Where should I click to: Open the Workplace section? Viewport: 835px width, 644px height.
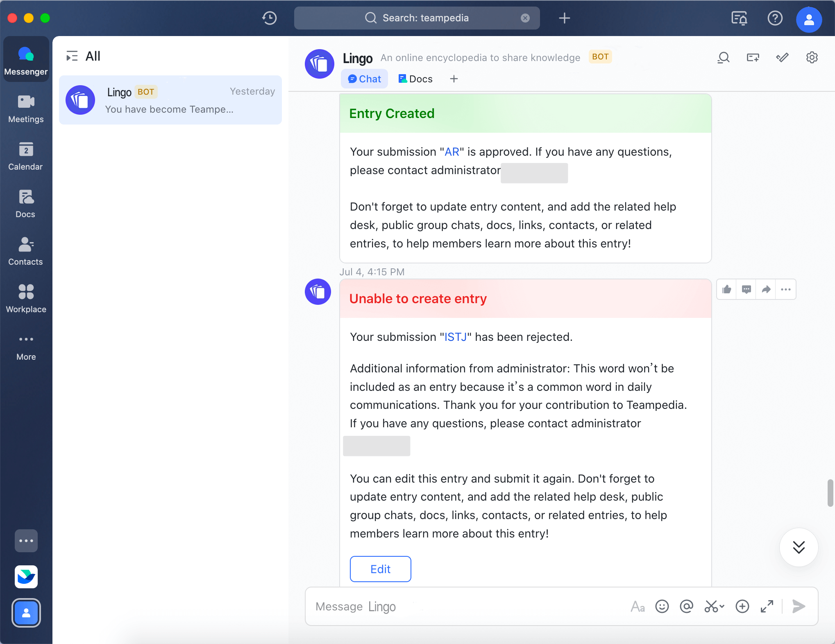(x=26, y=299)
